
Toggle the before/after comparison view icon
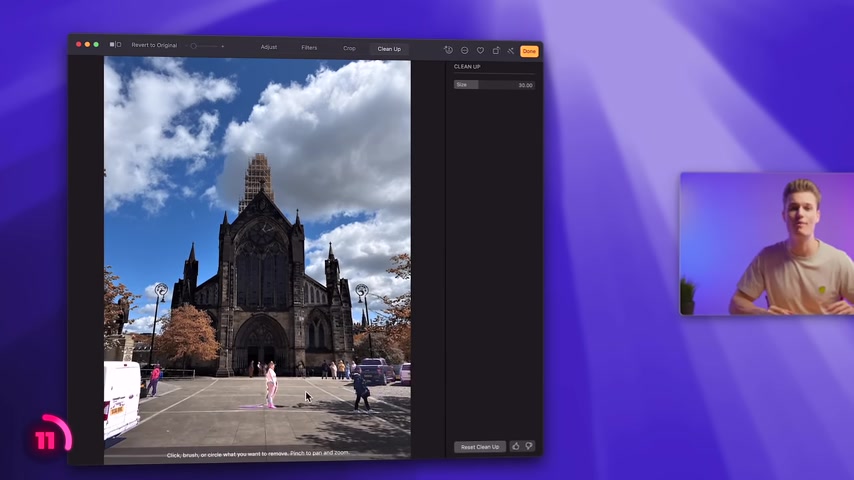pyautogui.click(x=115, y=45)
